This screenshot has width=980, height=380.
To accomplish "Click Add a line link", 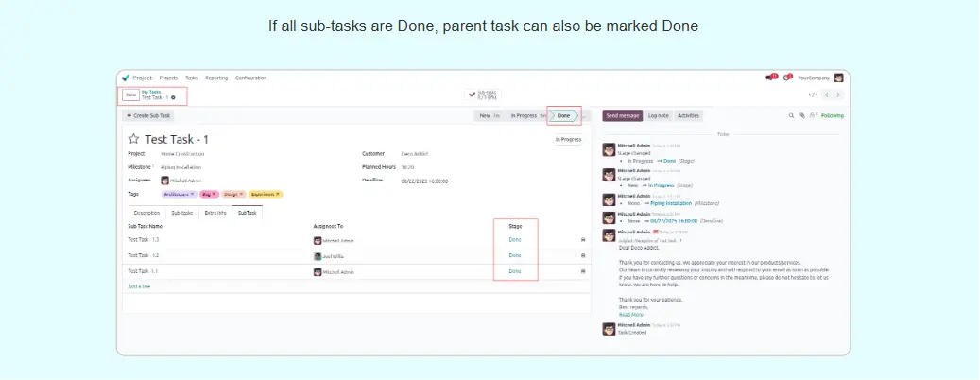I will 139,285.
